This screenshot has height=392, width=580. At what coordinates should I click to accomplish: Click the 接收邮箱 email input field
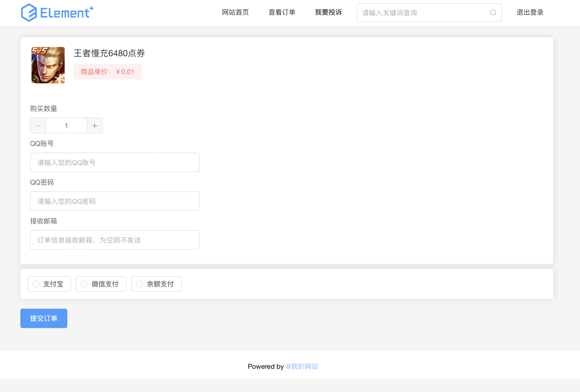coord(115,240)
